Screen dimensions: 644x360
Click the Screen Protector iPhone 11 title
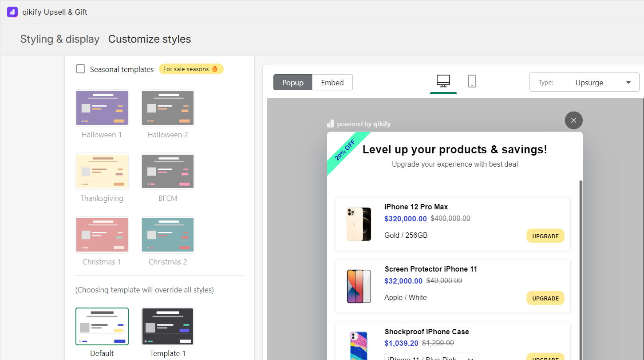(431, 269)
